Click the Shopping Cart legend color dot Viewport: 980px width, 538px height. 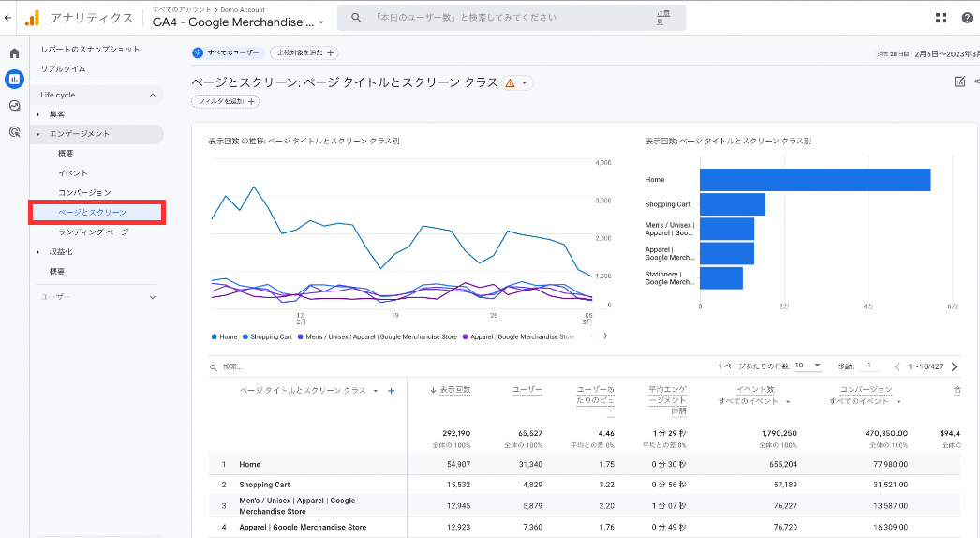245,336
